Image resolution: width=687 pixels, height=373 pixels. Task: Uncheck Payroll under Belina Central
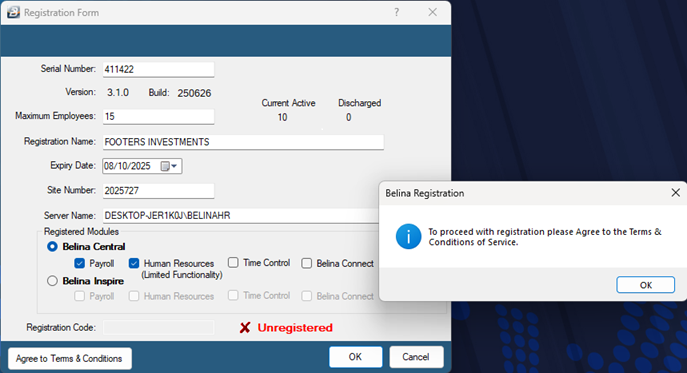click(79, 263)
